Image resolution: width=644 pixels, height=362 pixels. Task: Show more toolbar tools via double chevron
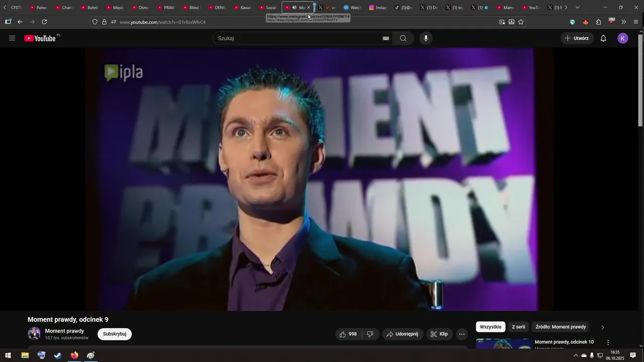[x=624, y=22]
